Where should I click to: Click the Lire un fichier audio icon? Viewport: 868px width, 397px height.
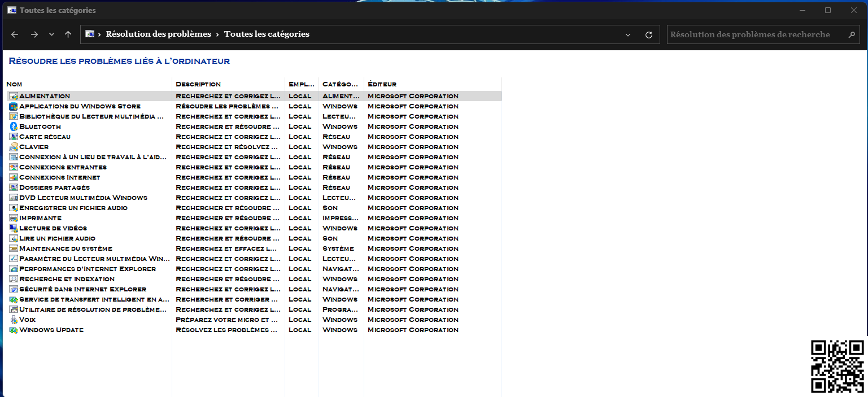[x=14, y=238]
